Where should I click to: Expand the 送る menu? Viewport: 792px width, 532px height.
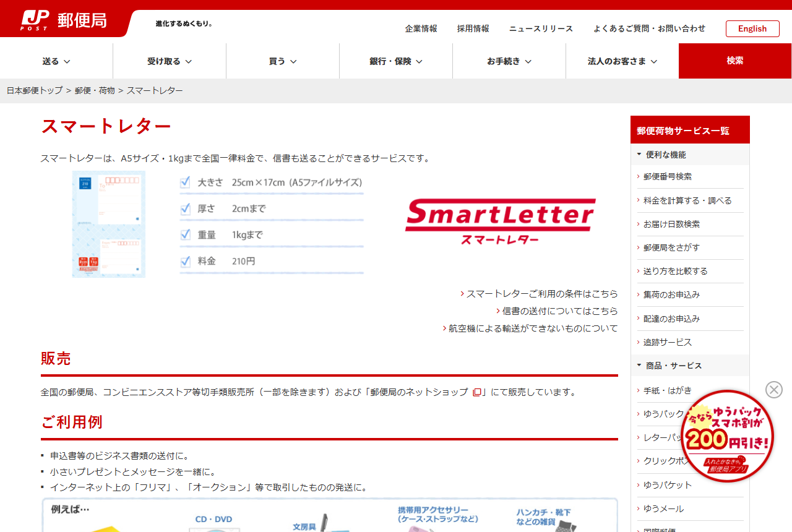pyautogui.click(x=56, y=61)
